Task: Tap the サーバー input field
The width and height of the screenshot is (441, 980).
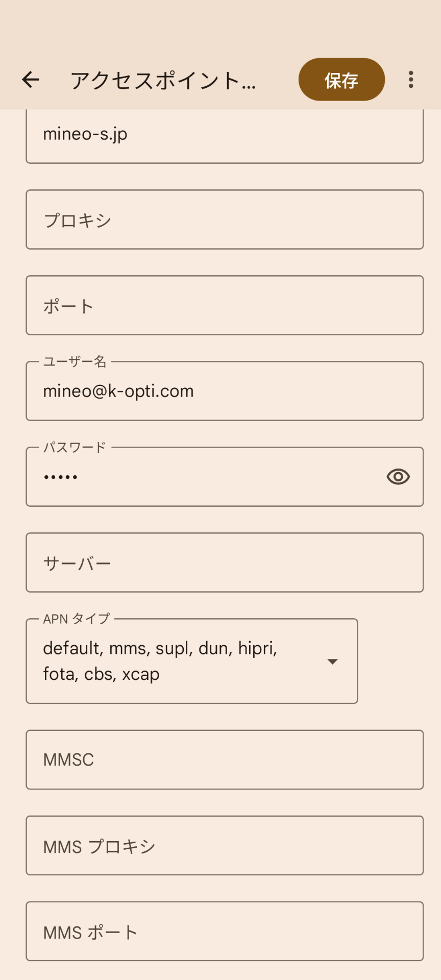Action: coord(225,563)
